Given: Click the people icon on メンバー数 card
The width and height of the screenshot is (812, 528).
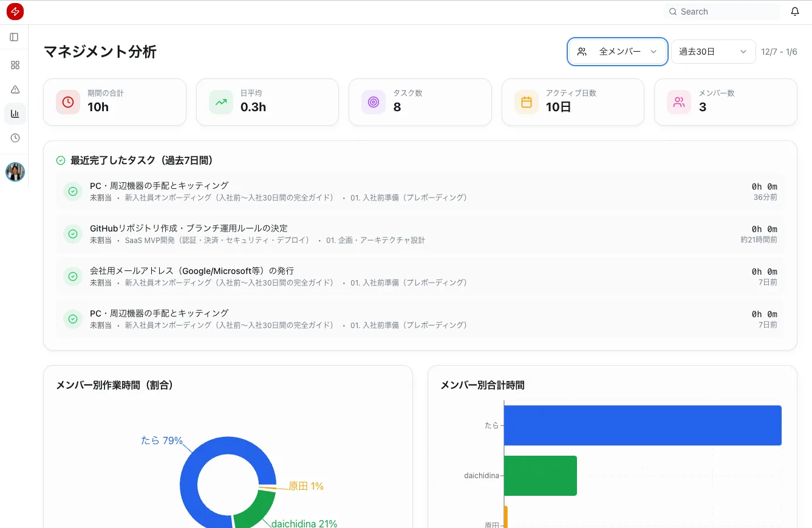Looking at the screenshot, I should click(x=679, y=102).
